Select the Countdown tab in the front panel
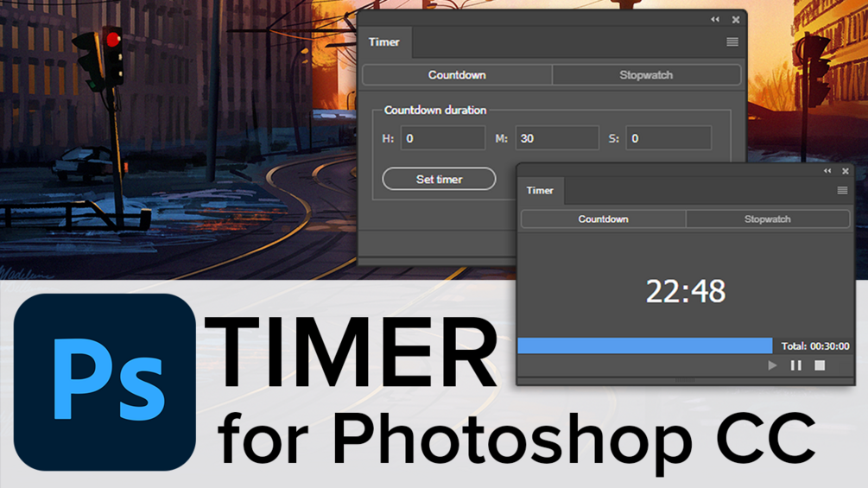 point(604,219)
